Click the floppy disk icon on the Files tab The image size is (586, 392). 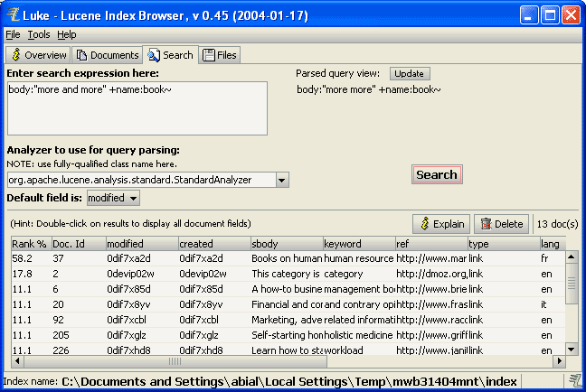coord(209,55)
